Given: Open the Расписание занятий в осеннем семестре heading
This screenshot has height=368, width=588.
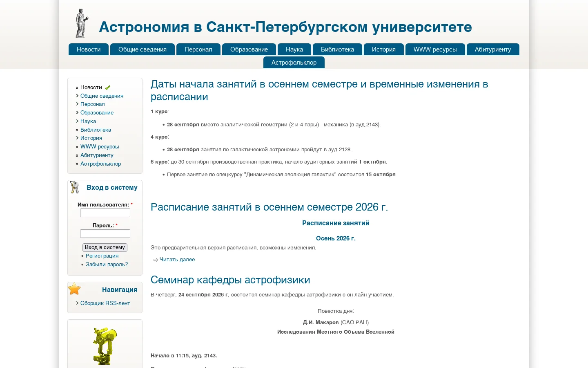Looking at the screenshot, I should pyautogui.click(x=269, y=207).
